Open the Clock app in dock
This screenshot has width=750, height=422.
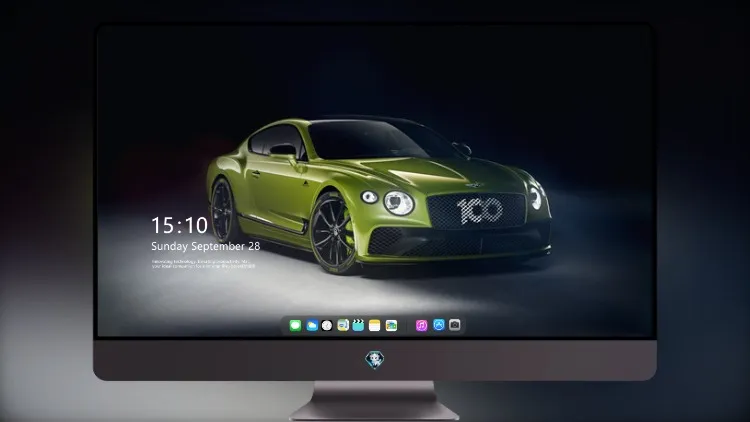[x=327, y=325]
